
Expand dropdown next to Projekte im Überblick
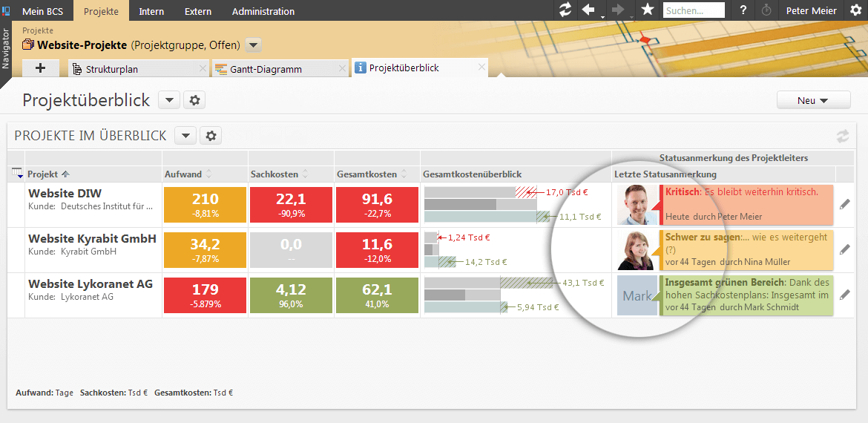click(x=185, y=136)
